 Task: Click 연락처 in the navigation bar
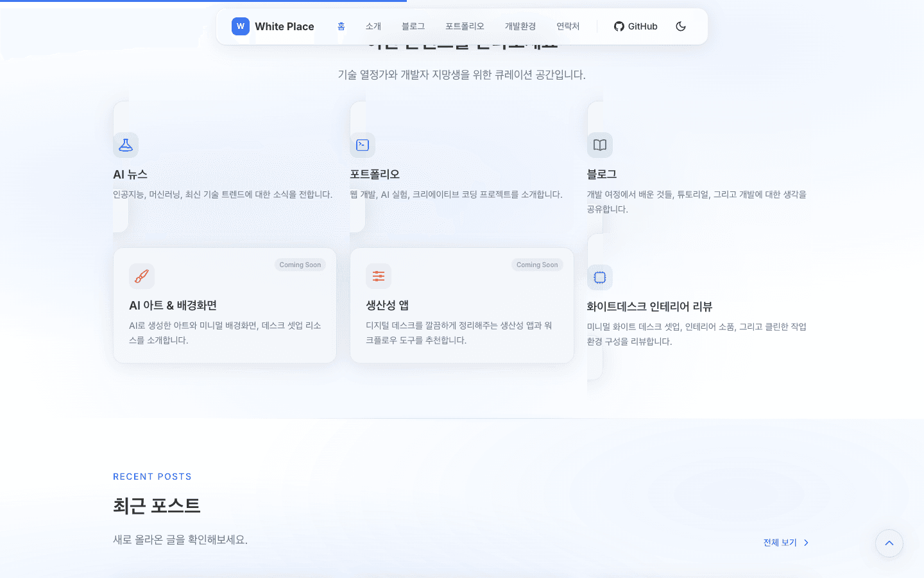(568, 26)
